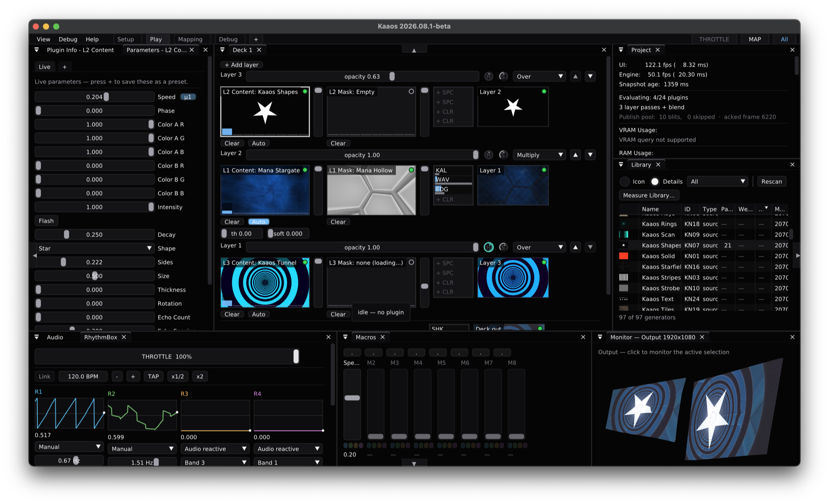The image size is (829, 504).
Task: Click the Rescan button in Library
Action: (x=771, y=182)
